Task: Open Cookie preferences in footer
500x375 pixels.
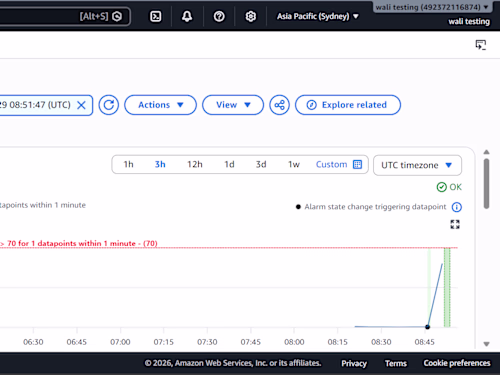Action: click(x=457, y=363)
